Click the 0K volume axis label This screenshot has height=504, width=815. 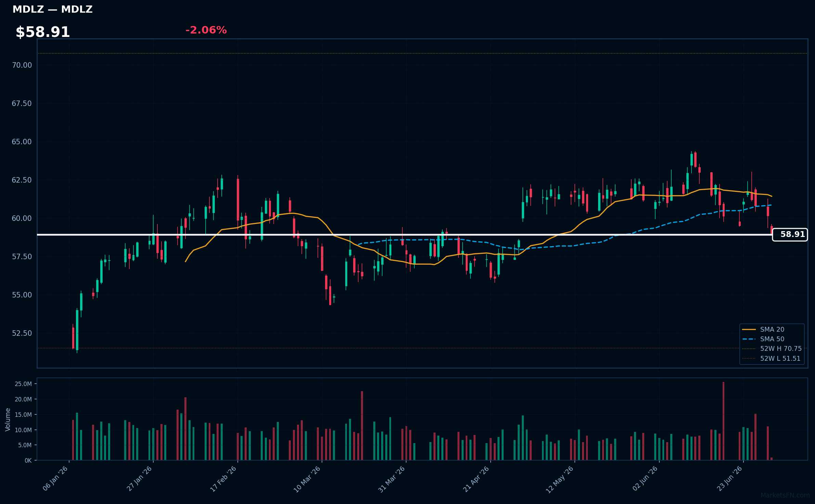[28, 461]
